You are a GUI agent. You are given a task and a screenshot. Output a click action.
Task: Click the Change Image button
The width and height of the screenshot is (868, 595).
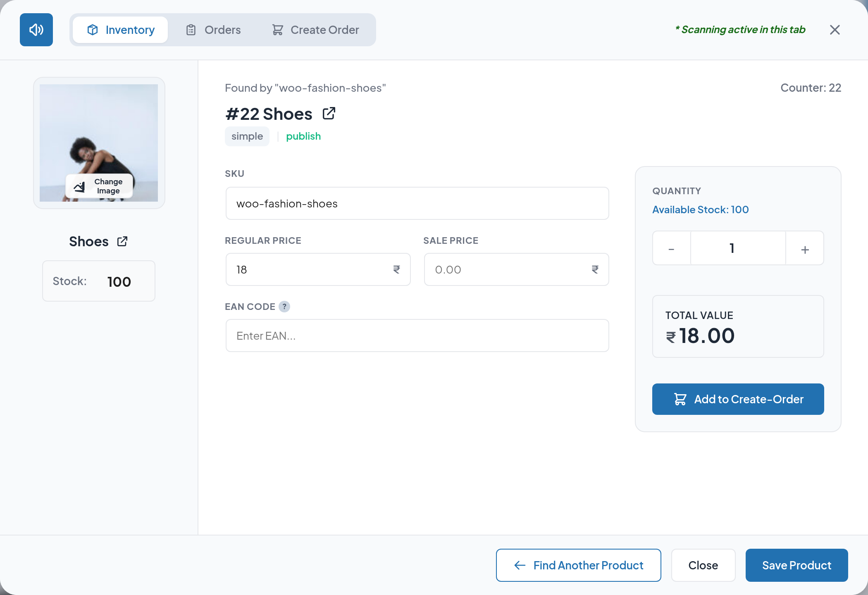(99, 186)
